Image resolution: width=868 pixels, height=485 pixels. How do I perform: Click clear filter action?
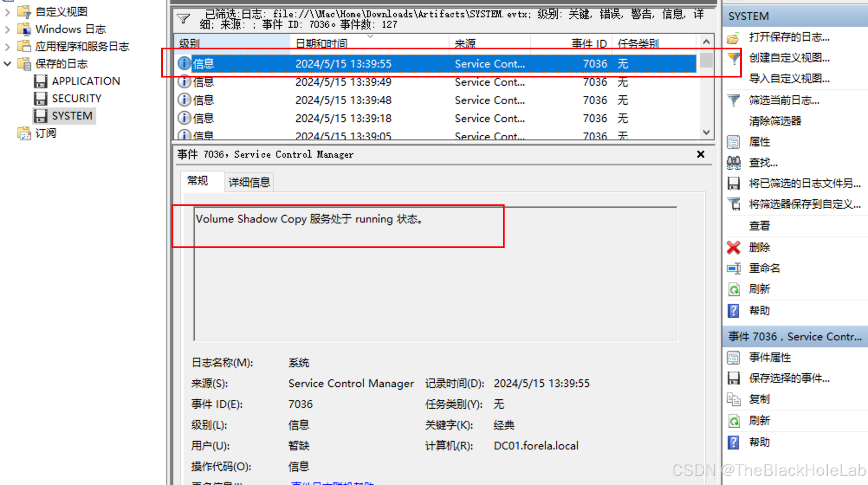pyautogui.click(x=775, y=121)
